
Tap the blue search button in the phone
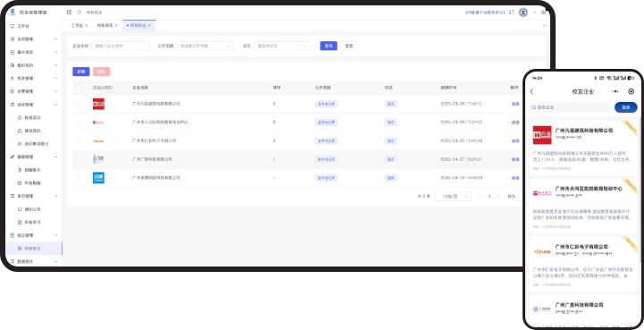pyautogui.click(x=625, y=107)
